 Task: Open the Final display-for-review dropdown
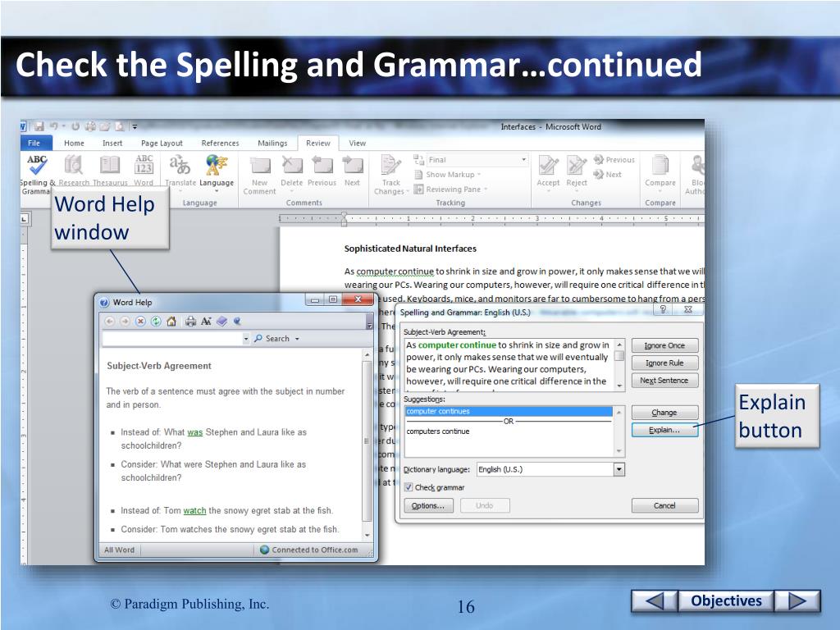(x=524, y=160)
